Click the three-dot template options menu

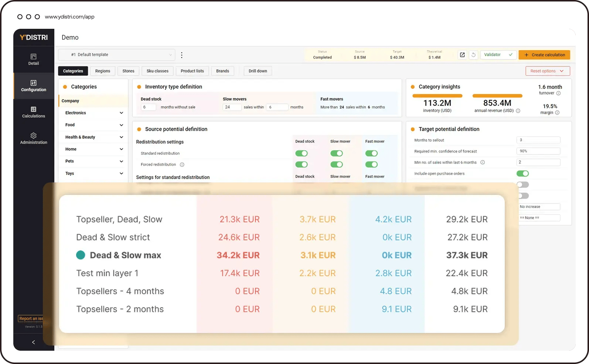pos(181,55)
